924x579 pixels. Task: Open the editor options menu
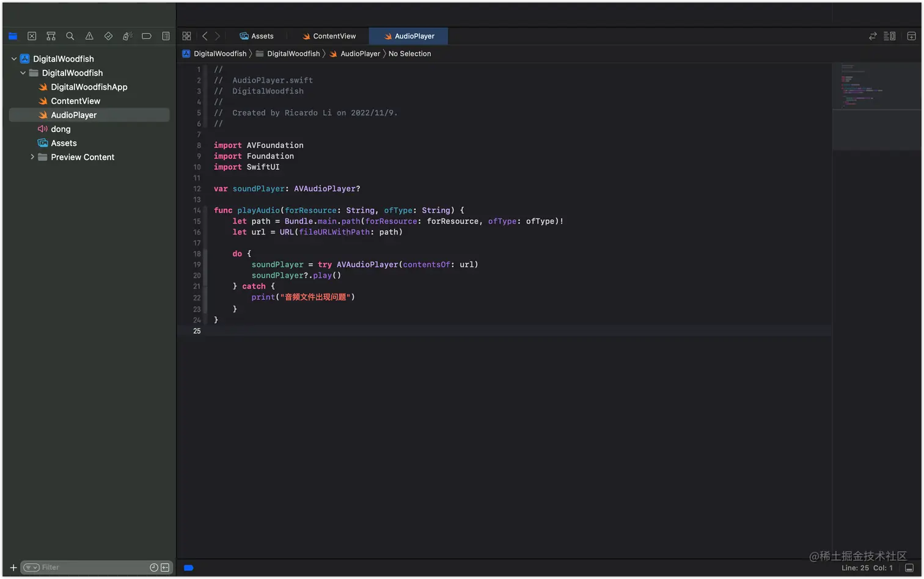tap(890, 36)
